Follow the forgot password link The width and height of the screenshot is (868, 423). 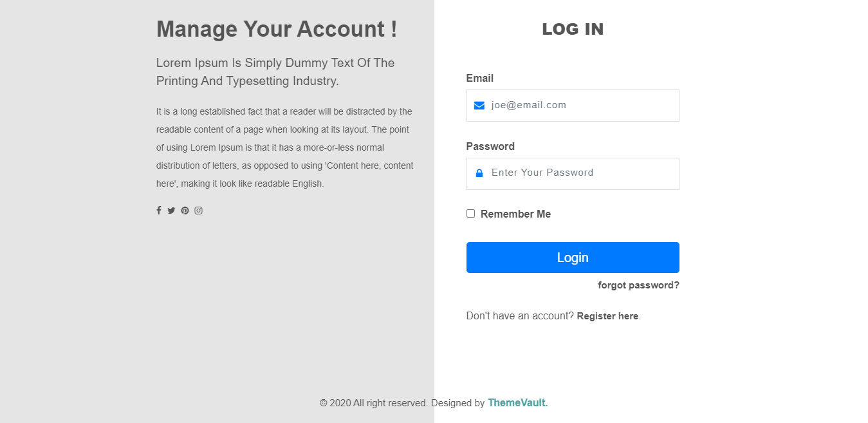point(638,285)
